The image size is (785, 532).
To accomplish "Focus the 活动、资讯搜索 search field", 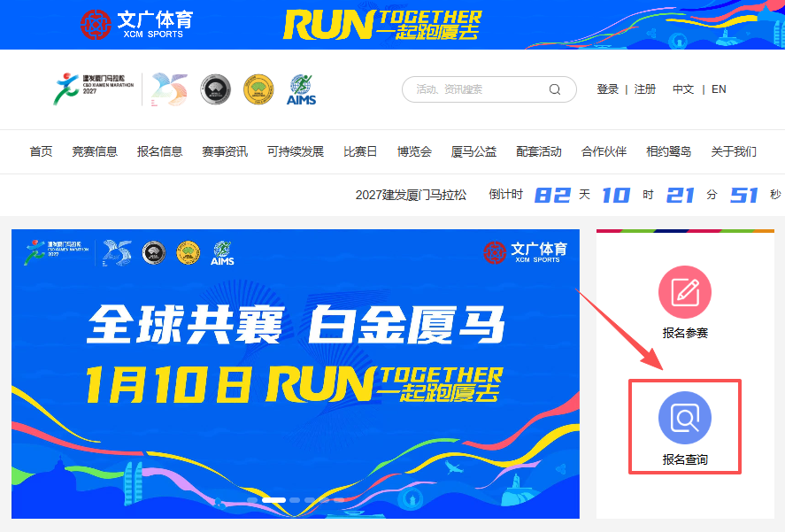I will pyautogui.click(x=489, y=89).
